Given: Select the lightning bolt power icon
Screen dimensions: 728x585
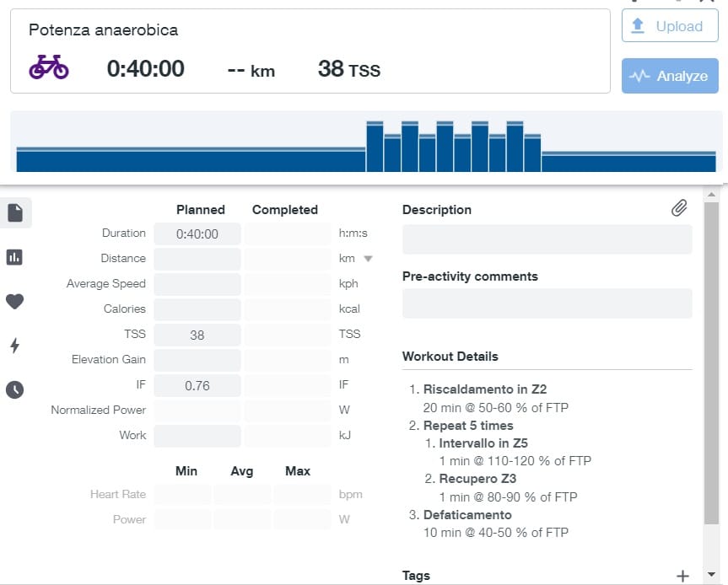Looking at the screenshot, I should tap(15, 345).
